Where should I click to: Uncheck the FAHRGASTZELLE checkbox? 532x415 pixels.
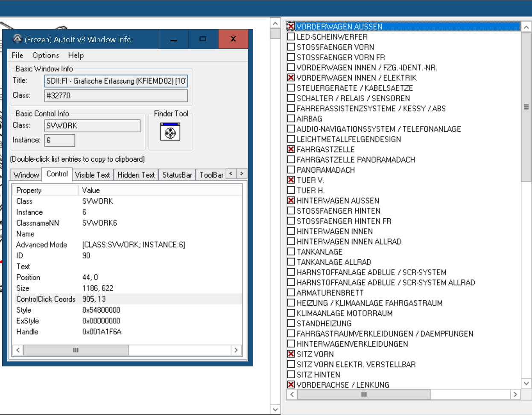click(x=291, y=149)
